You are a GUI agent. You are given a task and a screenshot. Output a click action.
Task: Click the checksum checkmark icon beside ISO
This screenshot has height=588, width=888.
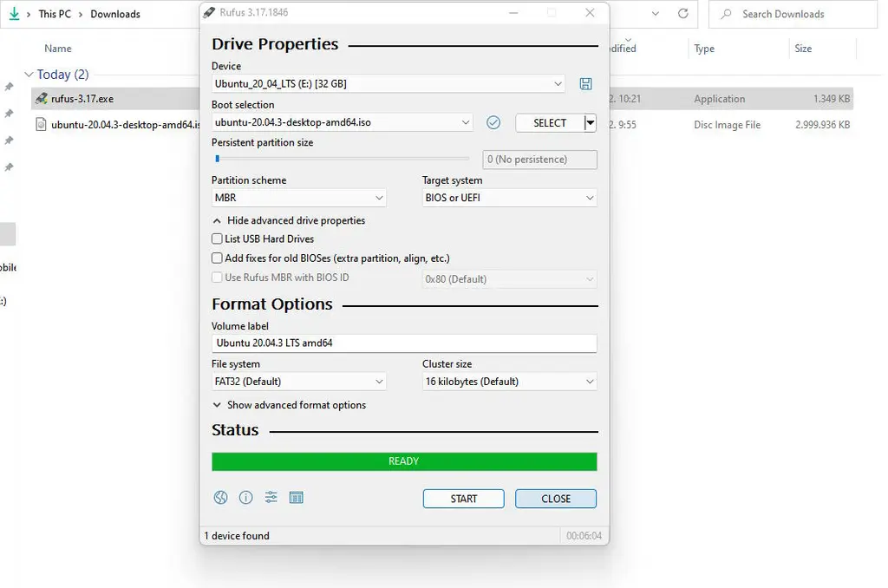pyautogui.click(x=493, y=122)
